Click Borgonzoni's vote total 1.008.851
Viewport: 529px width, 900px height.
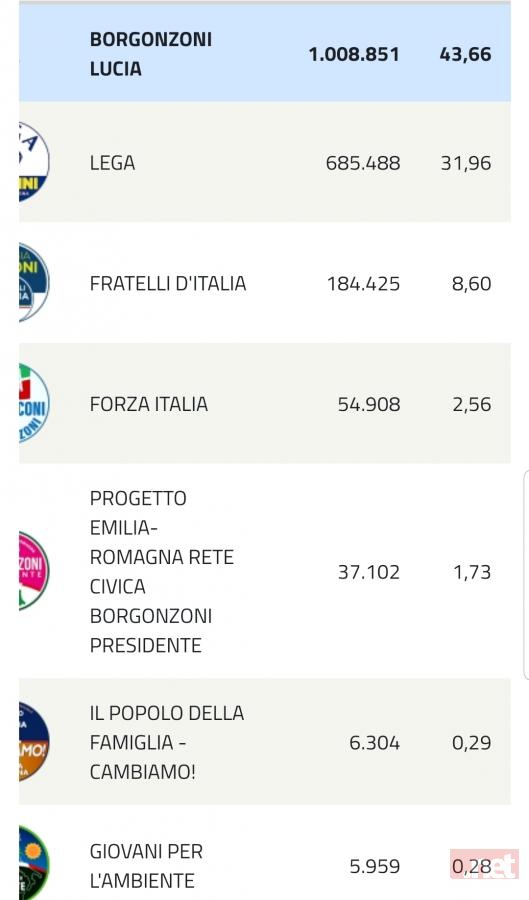click(x=354, y=54)
